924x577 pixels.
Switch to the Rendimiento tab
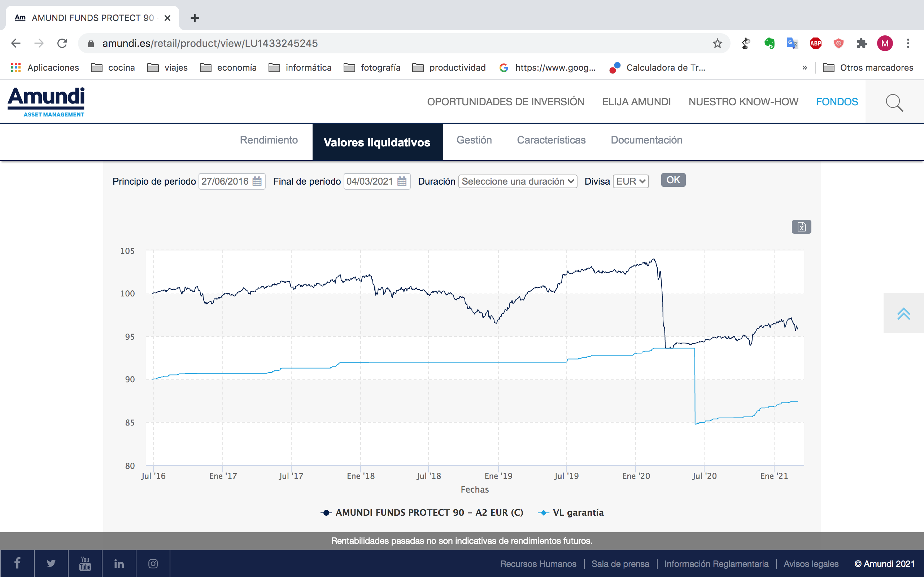(269, 140)
